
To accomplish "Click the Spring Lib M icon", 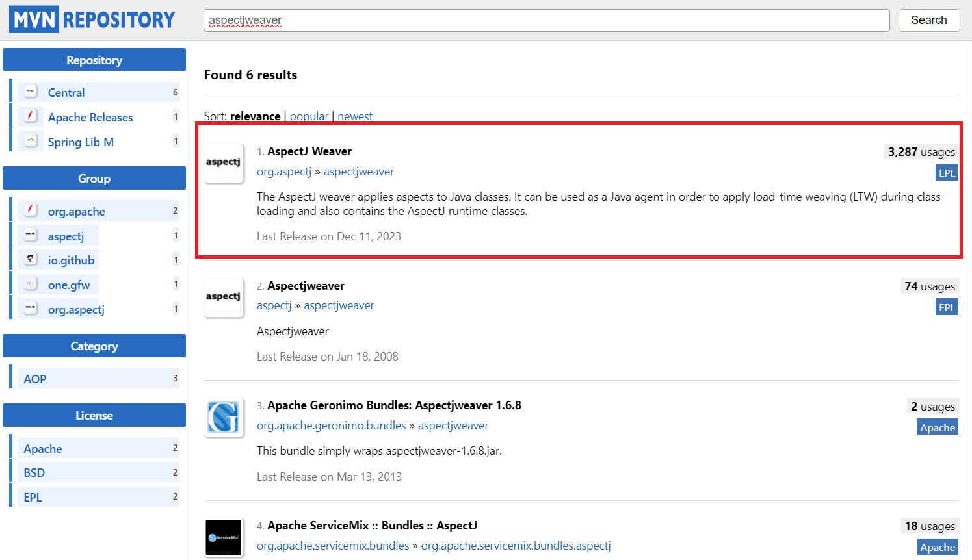I will (x=31, y=141).
